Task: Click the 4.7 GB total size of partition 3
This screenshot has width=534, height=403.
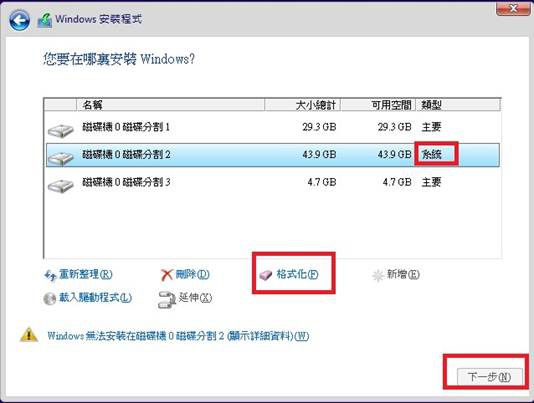Action: [322, 182]
